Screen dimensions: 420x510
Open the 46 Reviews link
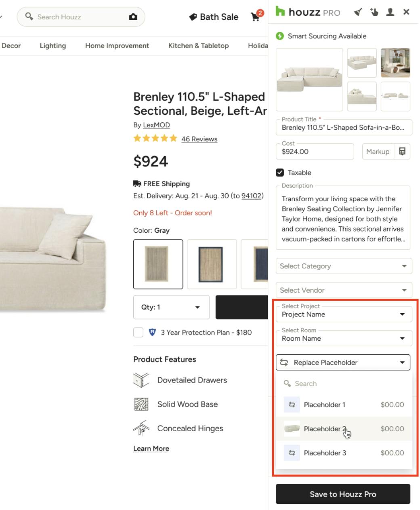point(199,139)
